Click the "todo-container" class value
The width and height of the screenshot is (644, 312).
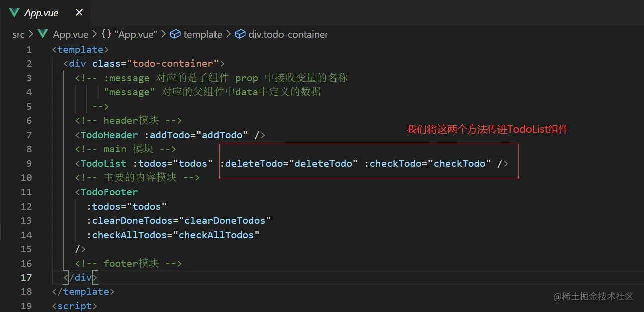tap(173, 63)
